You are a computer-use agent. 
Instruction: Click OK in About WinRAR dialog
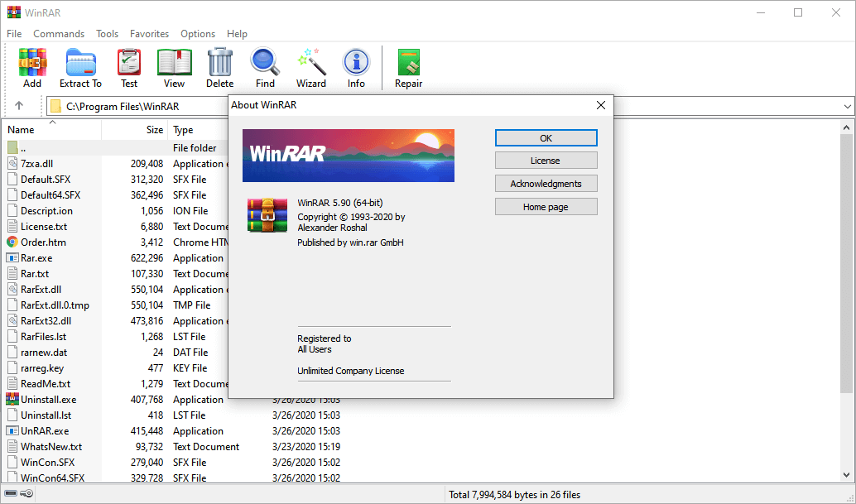tap(546, 138)
